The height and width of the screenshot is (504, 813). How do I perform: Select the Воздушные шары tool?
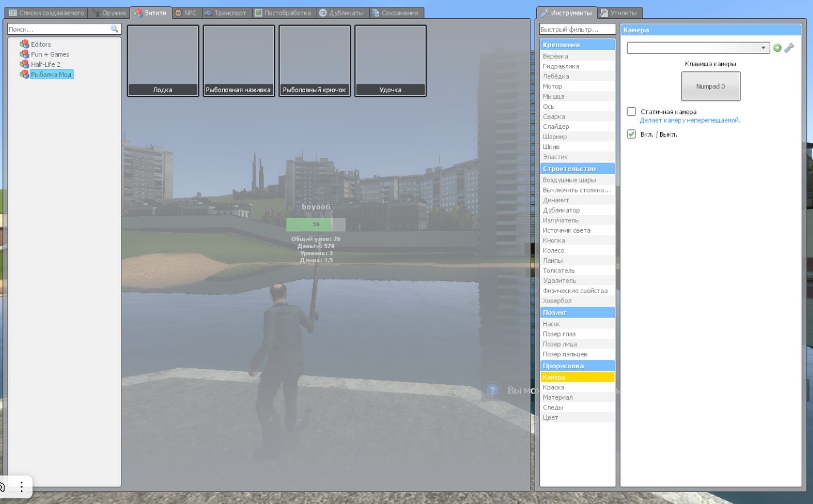click(x=577, y=180)
